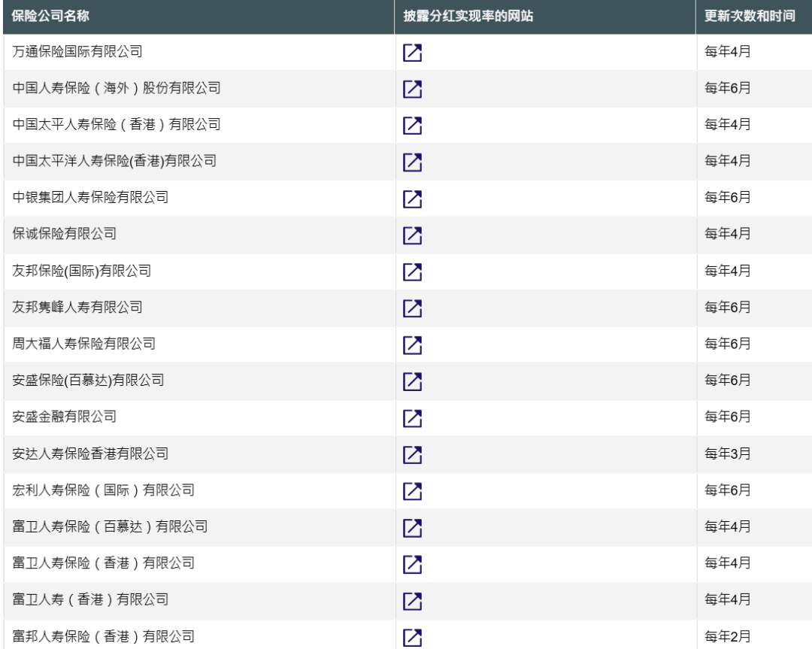Click external link icon for 富卫人寿保险（百慕达）有限公司
The width and height of the screenshot is (812, 649).
point(412,527)
